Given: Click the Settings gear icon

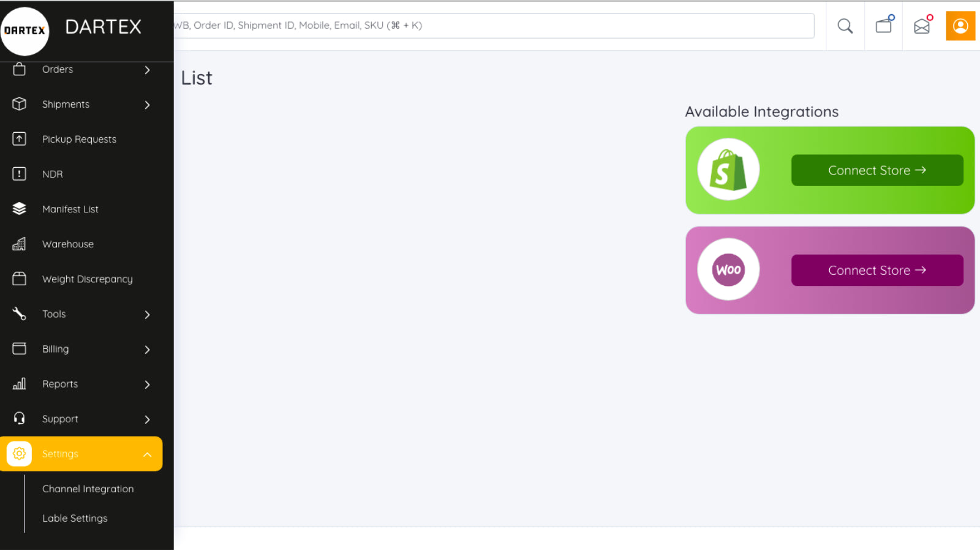Looking at the screenshot, I should [x=20, y=454].
